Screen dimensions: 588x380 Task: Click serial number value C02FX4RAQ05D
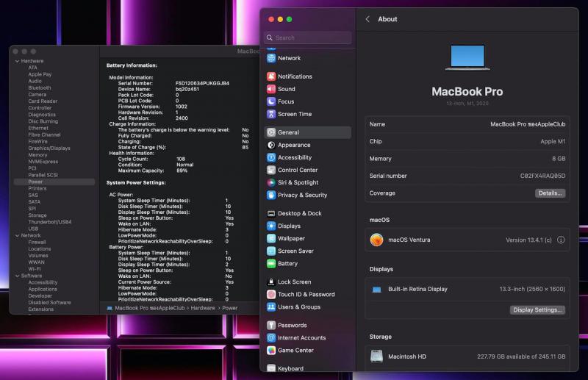click(x=542, y=176)
